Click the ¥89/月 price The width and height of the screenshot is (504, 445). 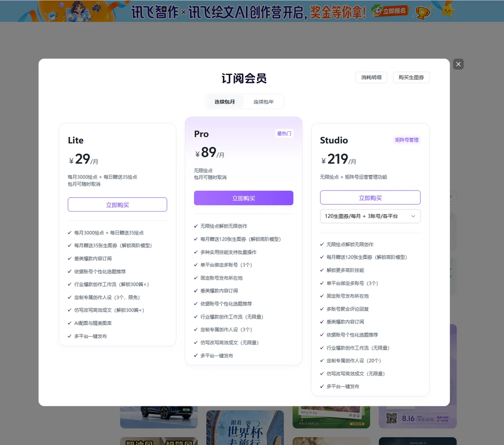click(x=210, y=152)
